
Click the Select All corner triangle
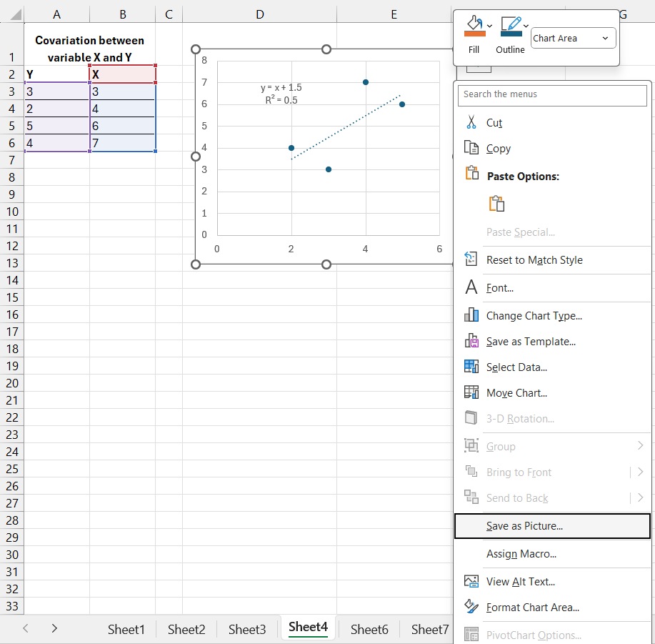pyautogui.click(x=16, y=14)
